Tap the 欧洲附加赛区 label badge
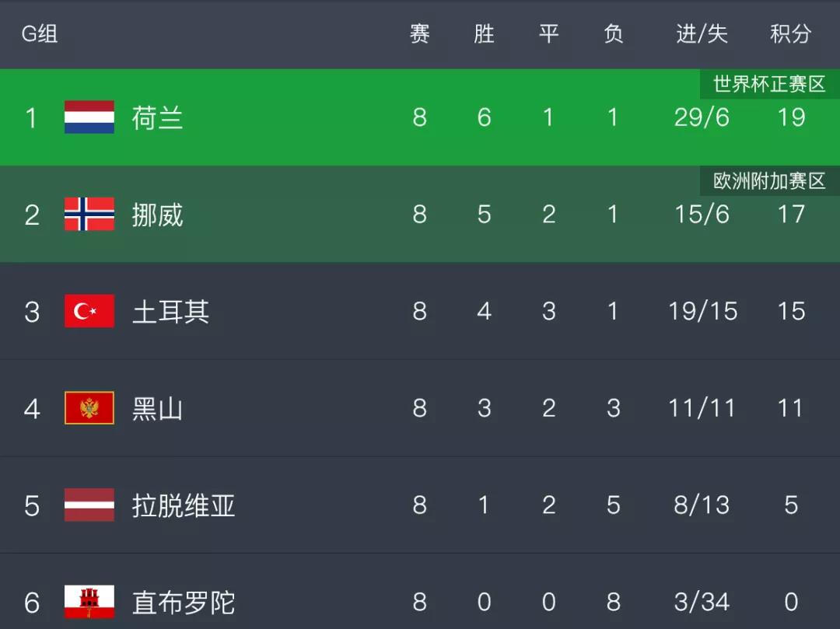The width and height of the screenshot is (840, 629). 769,181
